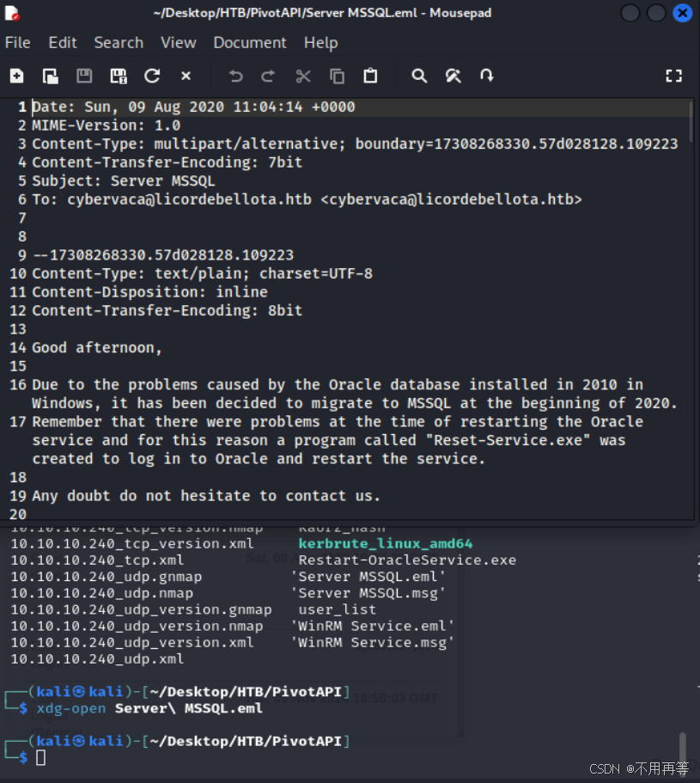The width and height of the screenshot is (700, 783).
Task: Click the xdg-open command in terminal
Action: click(71, 708)
